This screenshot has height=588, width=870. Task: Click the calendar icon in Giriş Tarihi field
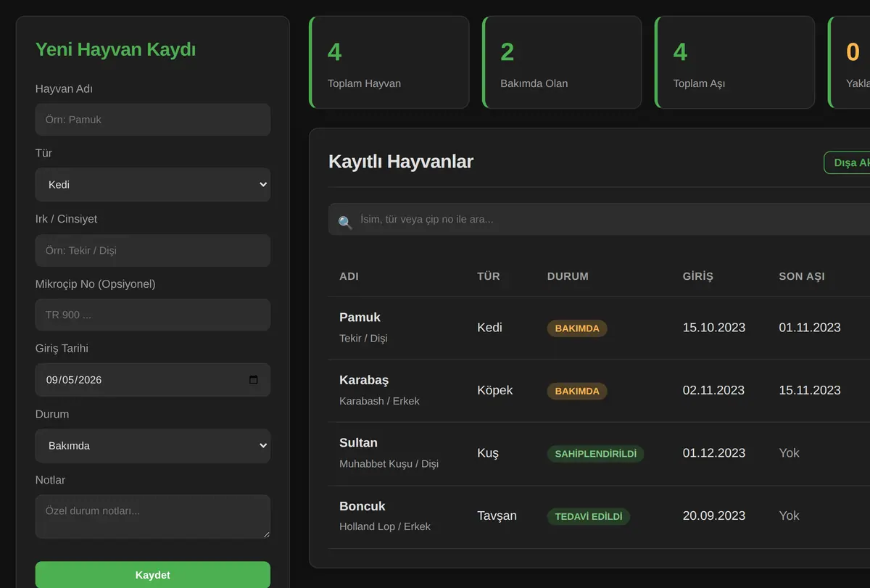[x=253, y=380]
